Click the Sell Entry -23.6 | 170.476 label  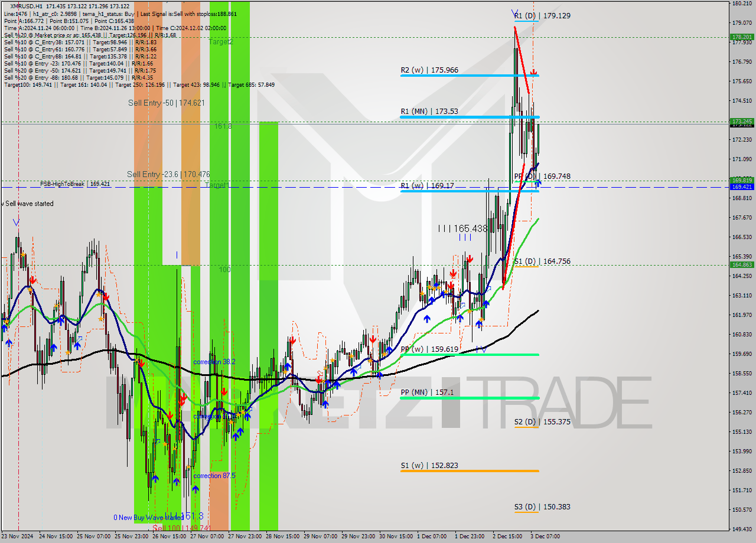click(x=168, y=174)
